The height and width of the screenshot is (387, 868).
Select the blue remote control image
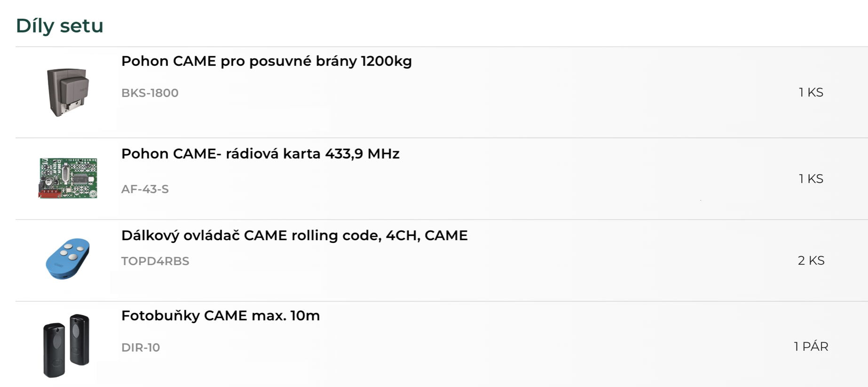pyautogui.click(x=68, y=258)
